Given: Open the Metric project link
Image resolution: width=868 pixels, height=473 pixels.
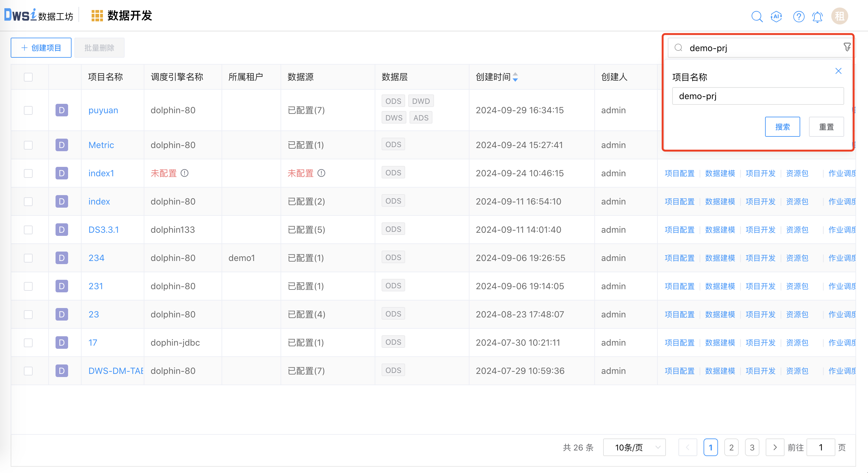Looking at the screenshot, I should point(101,145).
